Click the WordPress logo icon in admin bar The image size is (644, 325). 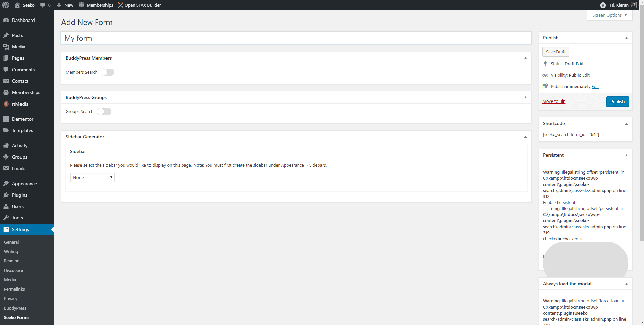tap(6, 5)
